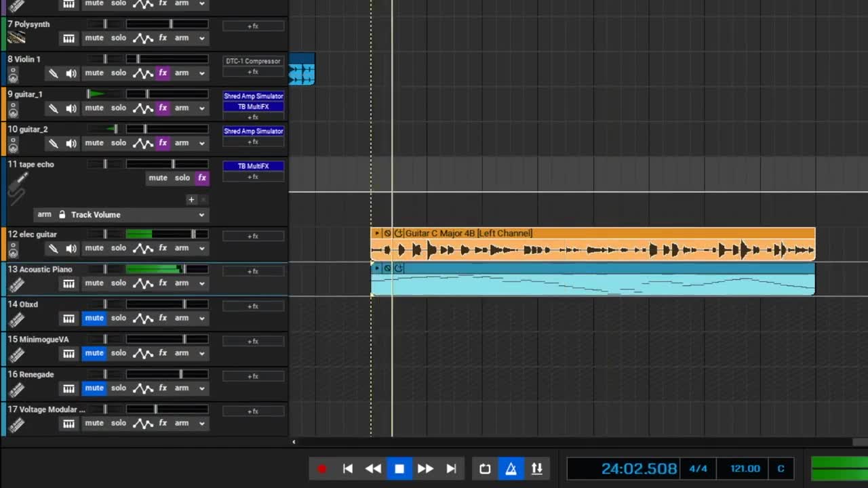
Task: Open Shred Amp Simulator on guitar_1 track
Action: 253,96
